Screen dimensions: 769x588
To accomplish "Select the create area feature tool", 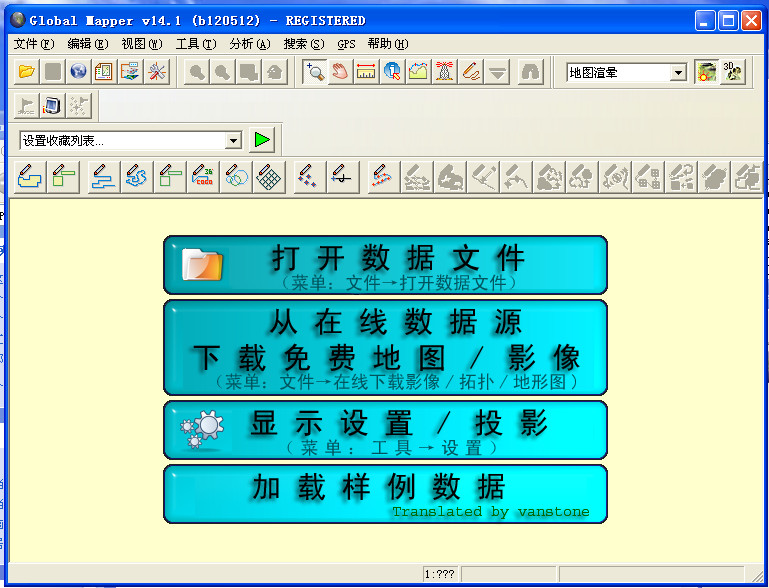I will (30, 177).
